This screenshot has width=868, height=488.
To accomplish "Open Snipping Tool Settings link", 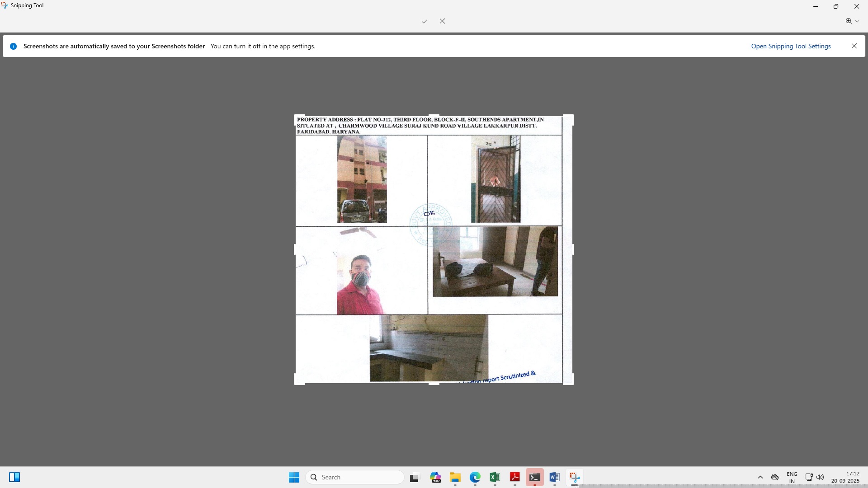I will [x=791, y=46].
